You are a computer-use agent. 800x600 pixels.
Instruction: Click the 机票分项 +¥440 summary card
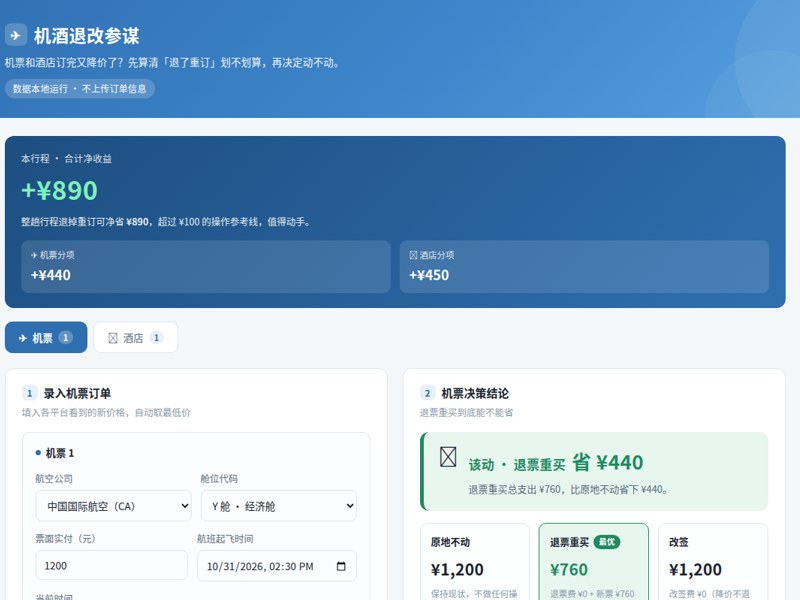[x=206, y=266]
